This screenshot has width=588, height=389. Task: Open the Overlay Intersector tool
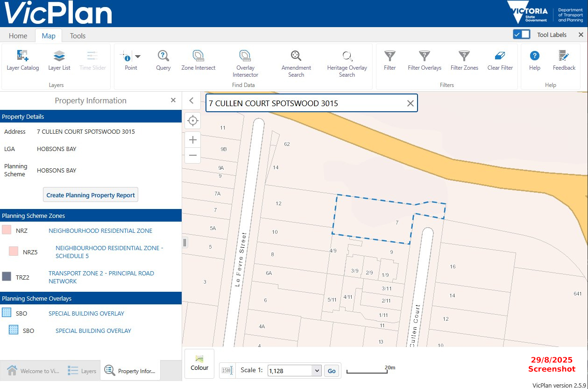(x=245, y=60)
